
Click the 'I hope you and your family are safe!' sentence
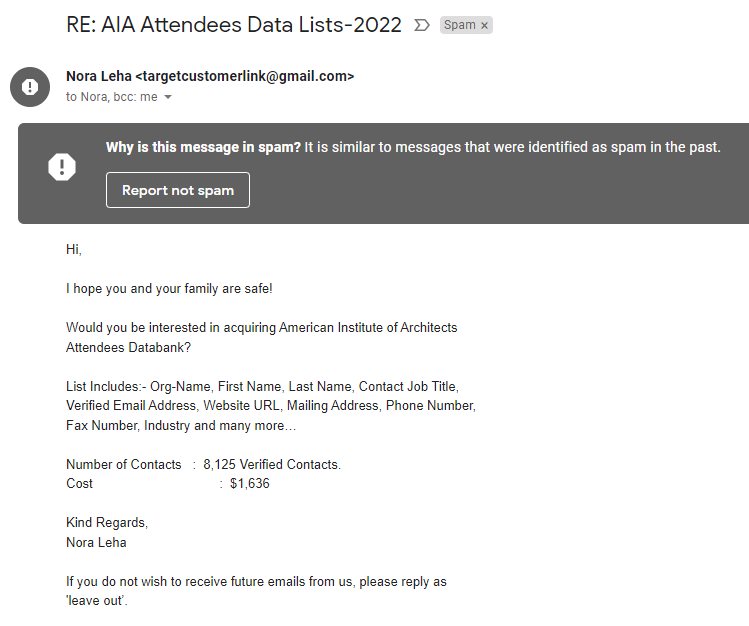[169, 288]
